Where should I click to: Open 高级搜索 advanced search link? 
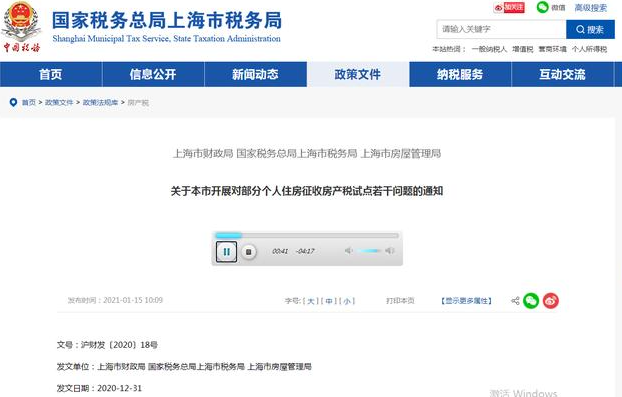[x=591, y=8]
